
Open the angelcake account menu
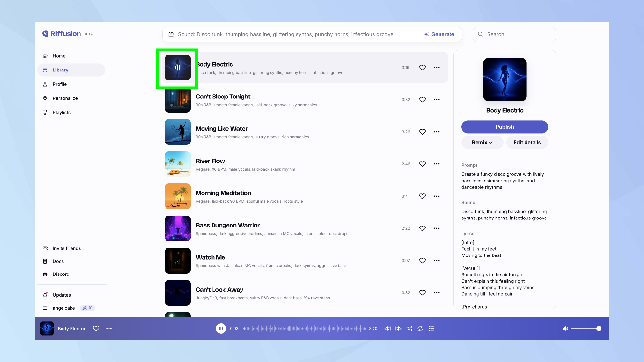[x=63, y=308]
